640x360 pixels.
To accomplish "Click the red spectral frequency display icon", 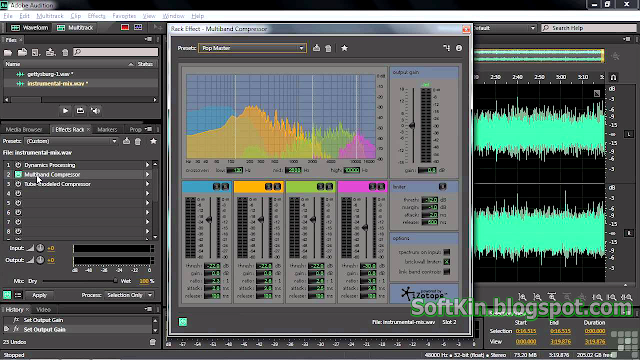I will coord(125,27).
